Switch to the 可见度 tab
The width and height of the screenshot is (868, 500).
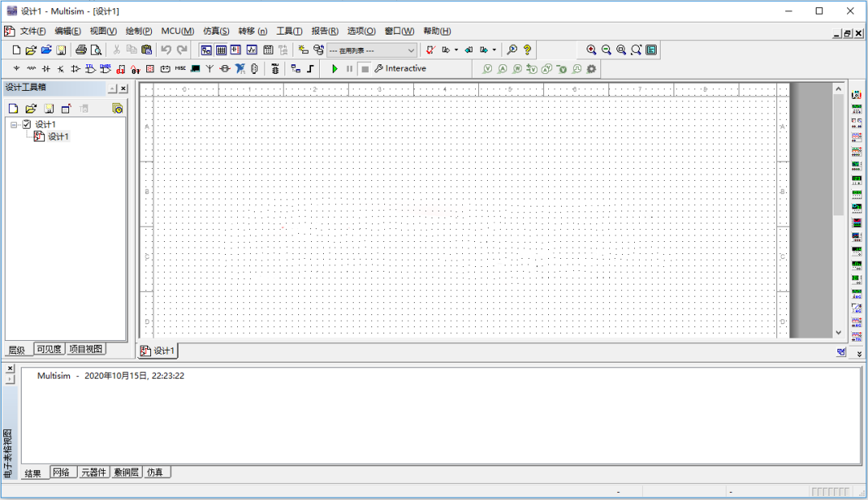click(49, 349)
